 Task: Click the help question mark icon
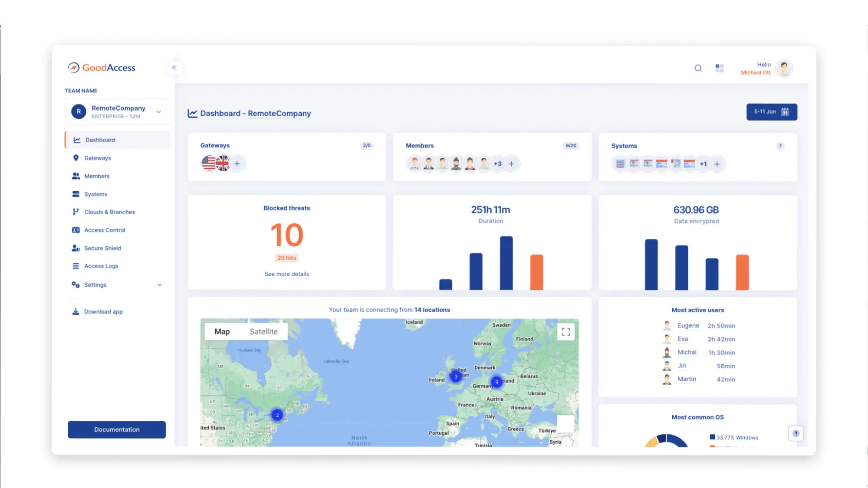click(796, 433)
